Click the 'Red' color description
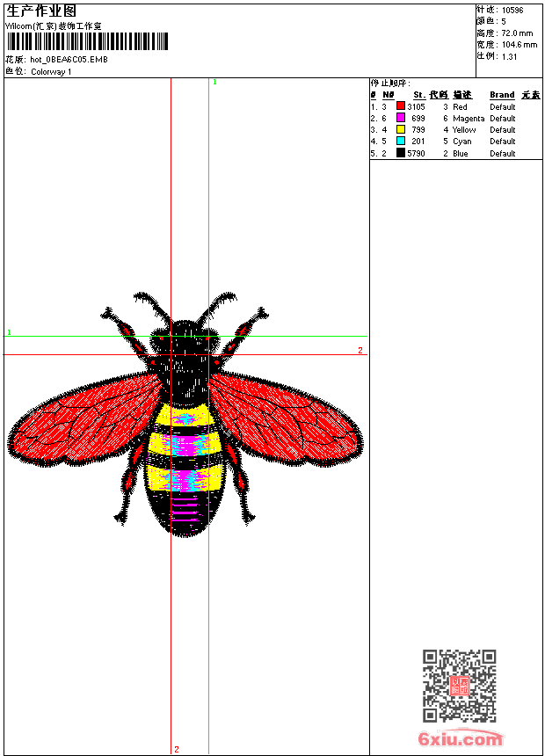The height and width of the screenshot is (756, 545). (x=460, y=107)
